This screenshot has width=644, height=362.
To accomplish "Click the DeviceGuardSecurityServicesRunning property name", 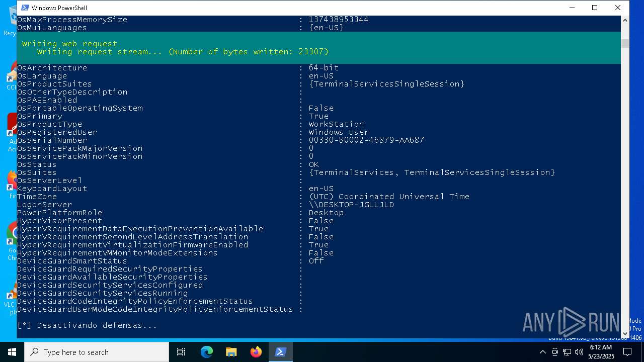I will click(x=102, y=293).
